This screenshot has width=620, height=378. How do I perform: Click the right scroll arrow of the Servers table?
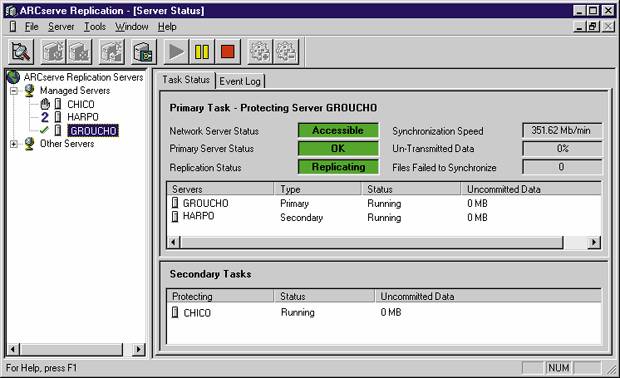594,242
